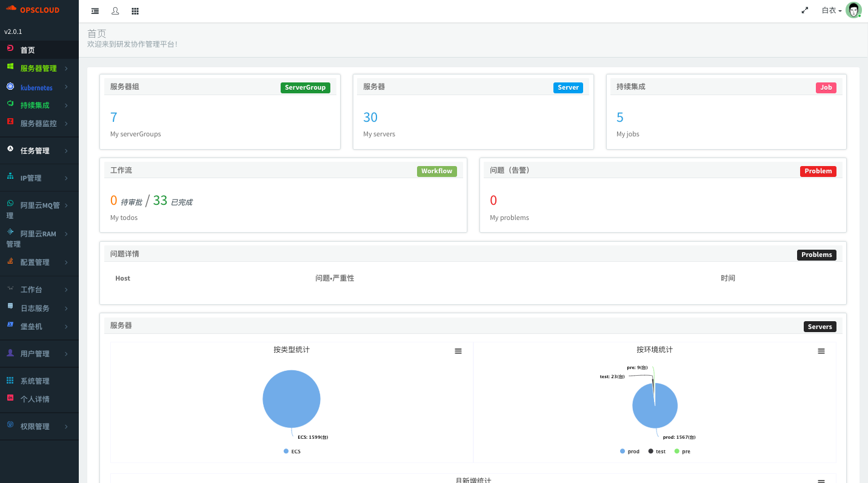868x483 pixels.
Task: Toggle the ECS legend item in type chart
Action: pos(292,451)
